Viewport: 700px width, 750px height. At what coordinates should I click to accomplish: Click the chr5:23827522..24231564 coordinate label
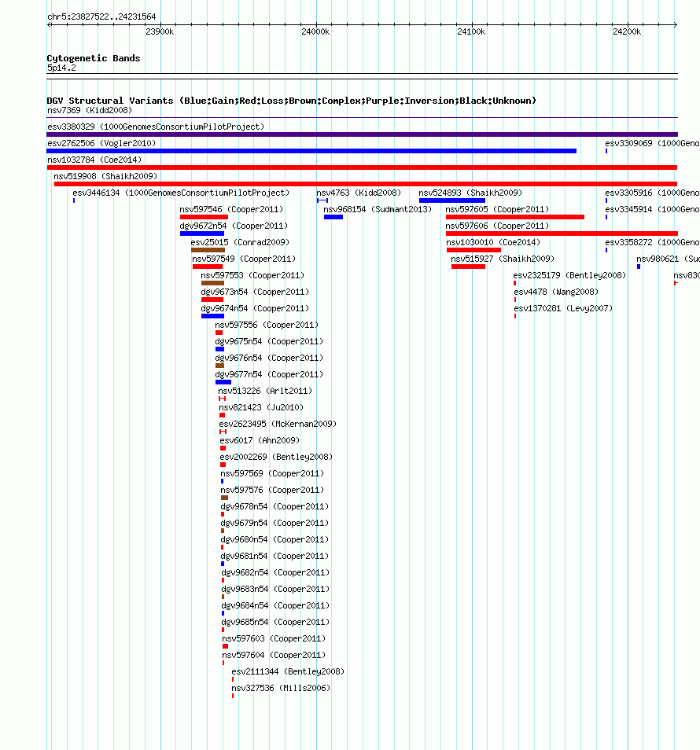101,17
